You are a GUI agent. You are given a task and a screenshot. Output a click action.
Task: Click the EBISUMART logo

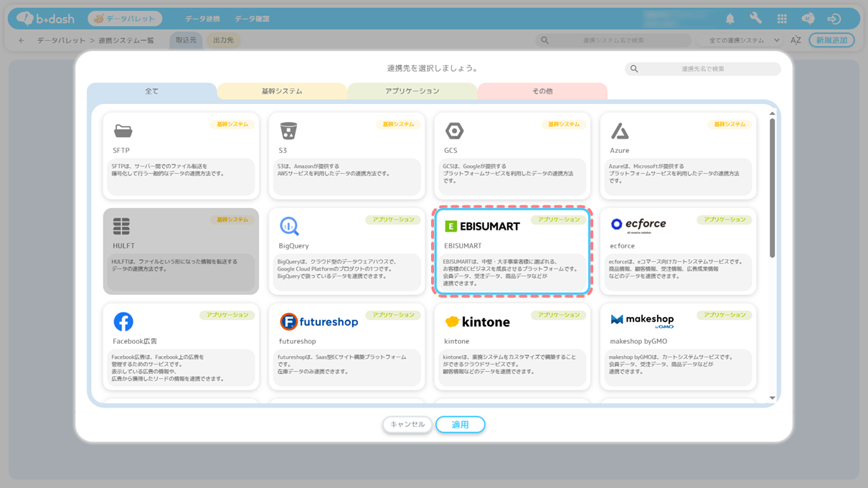point(482,226)
